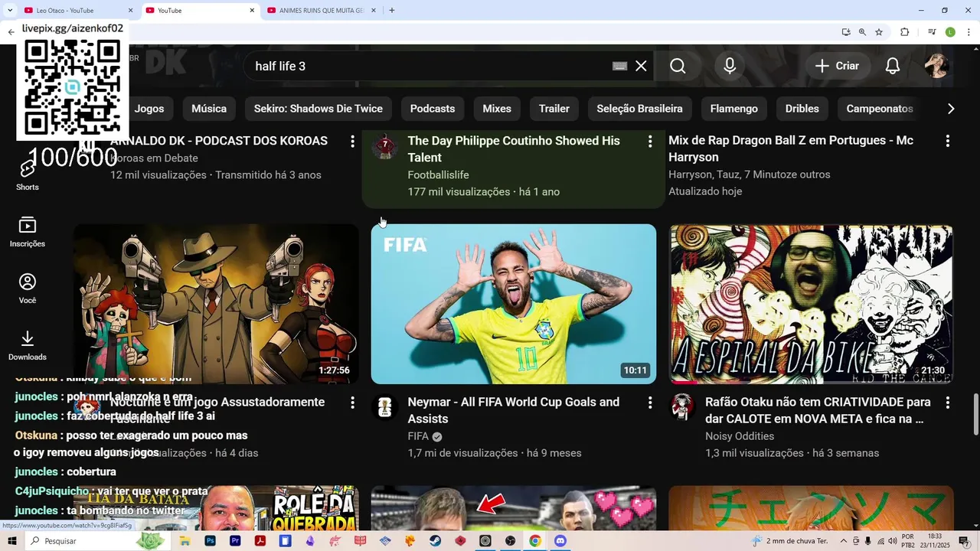Screen dimensions: 980x551
Task: Filter by the Podcasts chip
Action: pos(433,109)
